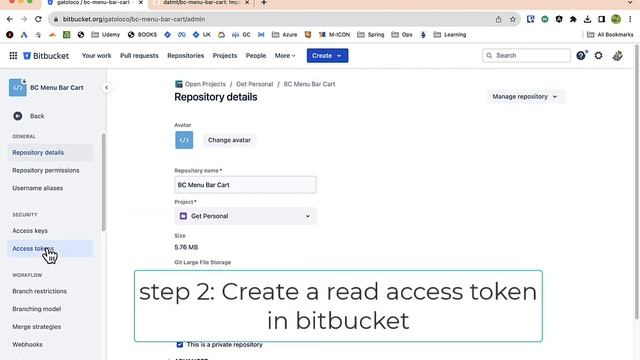The height and width of the screenshot is (360, 640).
Task: Open Access tokens under Security
Action: pos(50,249)
